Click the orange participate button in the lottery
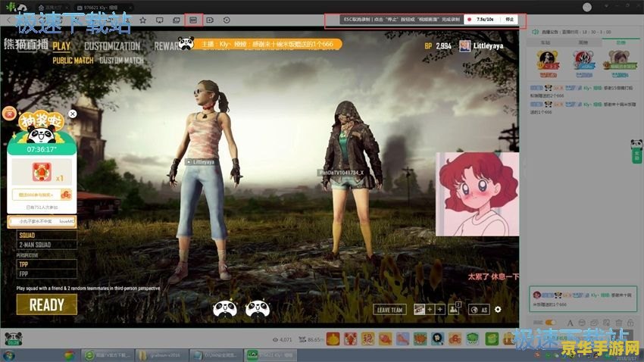Screen dimensions: 644x362 [42, 195]
